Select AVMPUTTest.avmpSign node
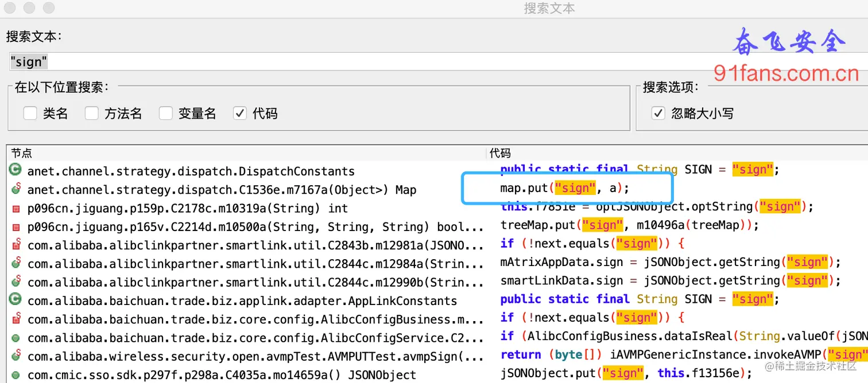 (255, 356)
